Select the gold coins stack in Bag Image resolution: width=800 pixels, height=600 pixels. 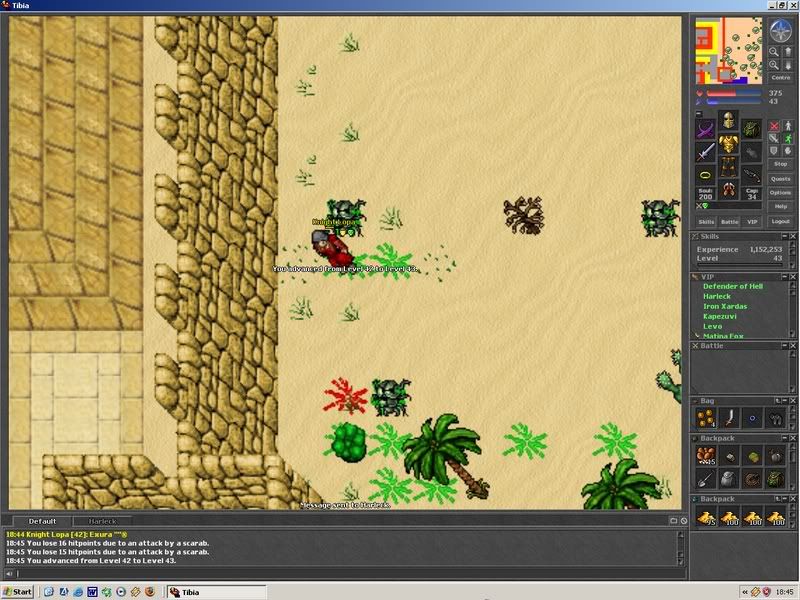[706, 418]
